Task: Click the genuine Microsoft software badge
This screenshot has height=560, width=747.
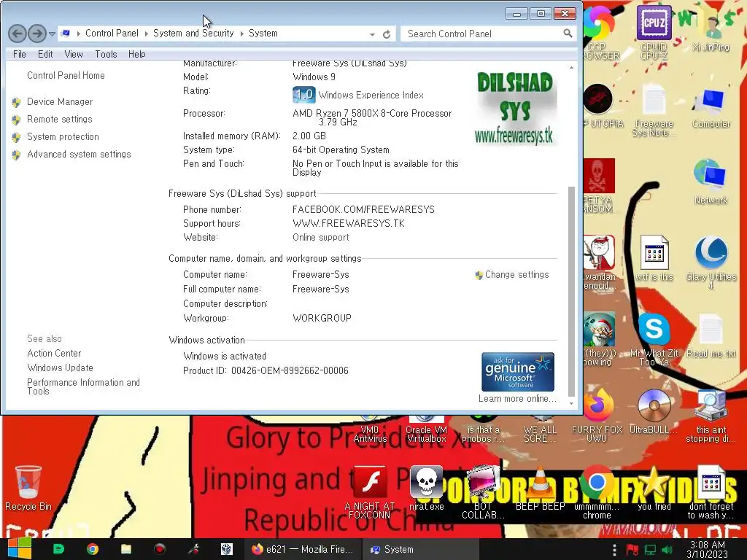Action: pos(518,372)
